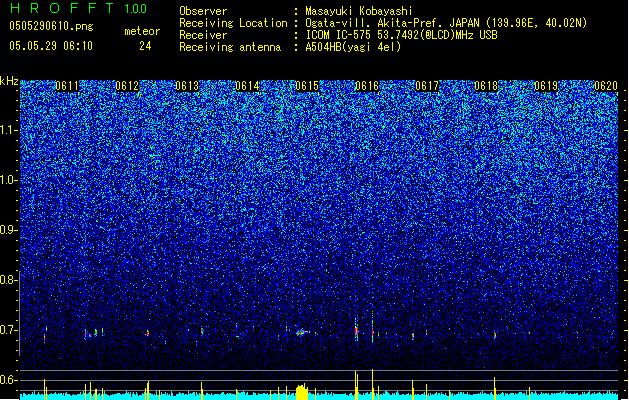The width and height of the screenshot is (629, 400).
Task: Select the ICOM IC-575 53.7492 MHz receiver text
Action: click(401, 35)
